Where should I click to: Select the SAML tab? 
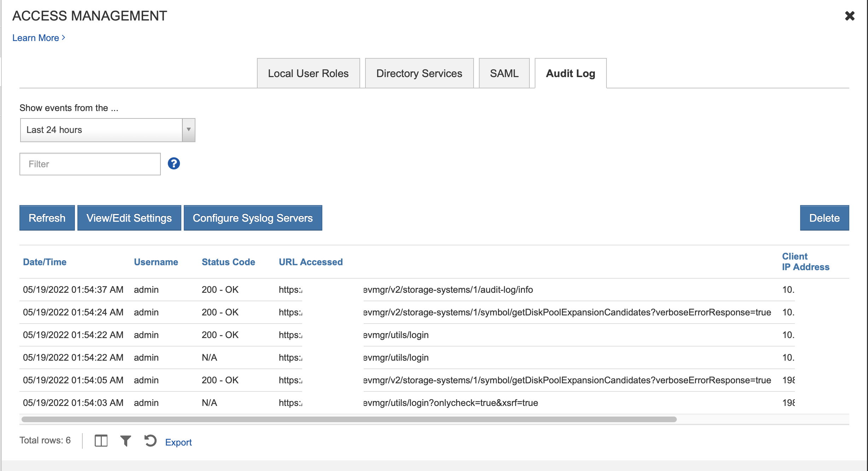point(504,73)
